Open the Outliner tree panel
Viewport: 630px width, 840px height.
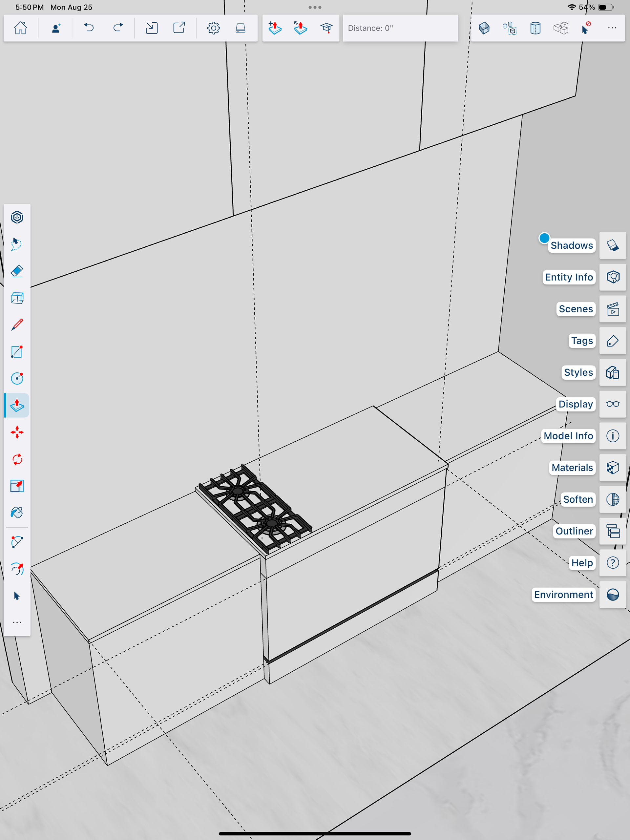click(612, 531)
